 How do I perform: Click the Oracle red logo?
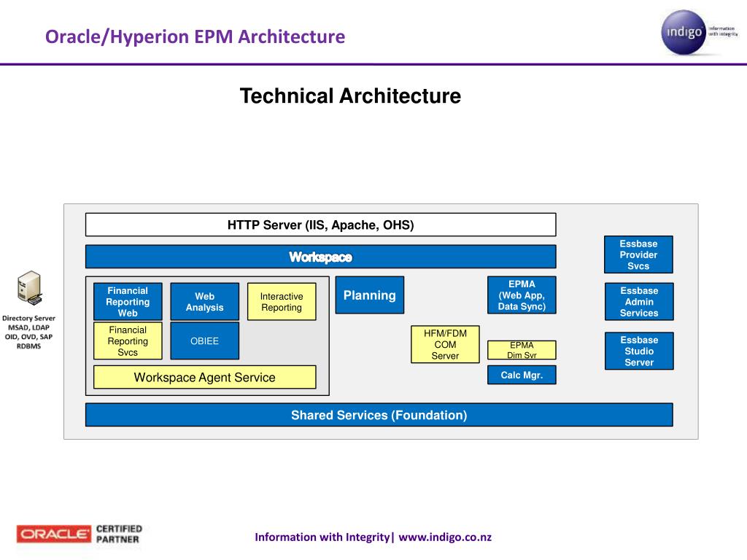[x=53, y=534]
